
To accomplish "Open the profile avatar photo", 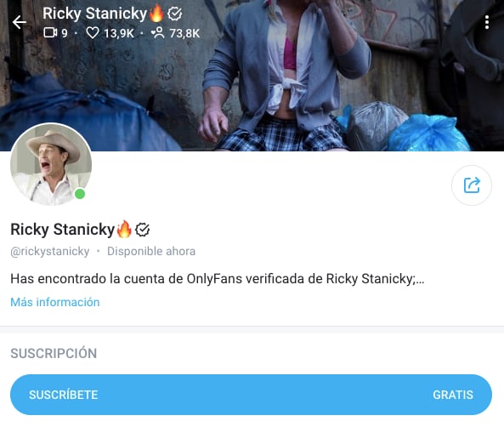I will pyautogui.click(x=51, y=164).
